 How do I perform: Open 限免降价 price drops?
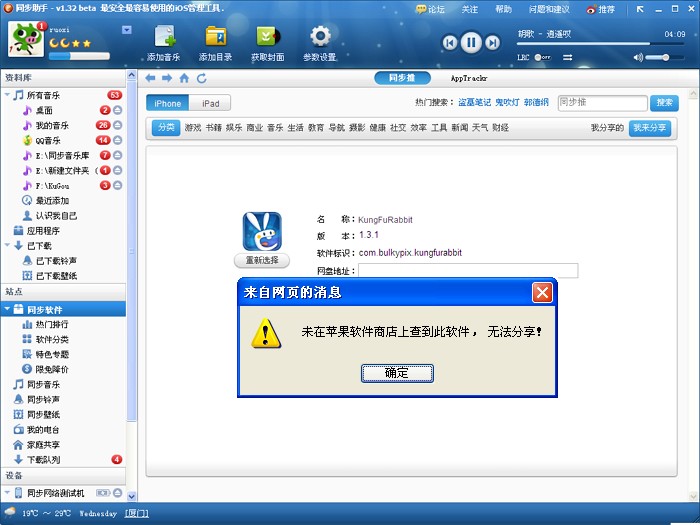52,369
